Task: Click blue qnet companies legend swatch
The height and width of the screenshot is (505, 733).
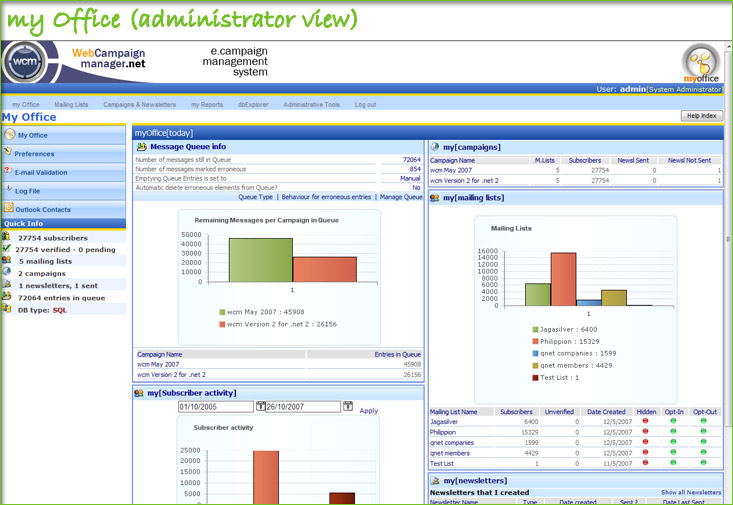Action: pos(535,354)
